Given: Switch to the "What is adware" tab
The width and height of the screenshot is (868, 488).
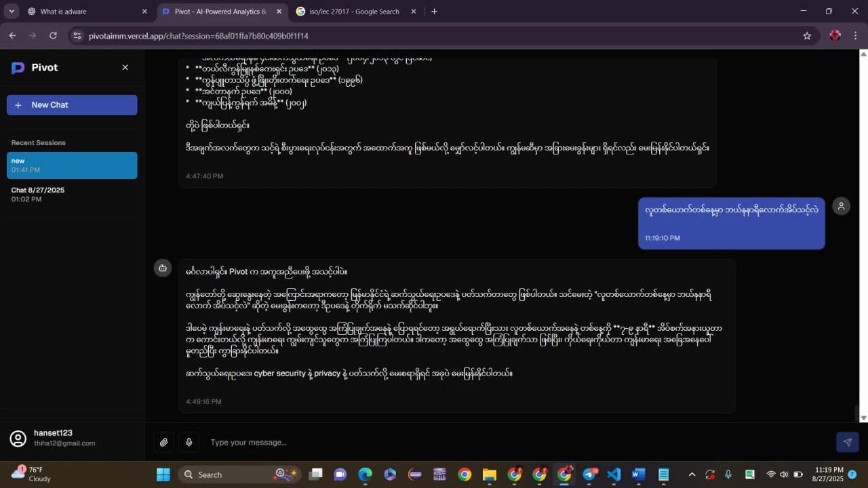Looking at the screenshot, I should tap(88, 12).
